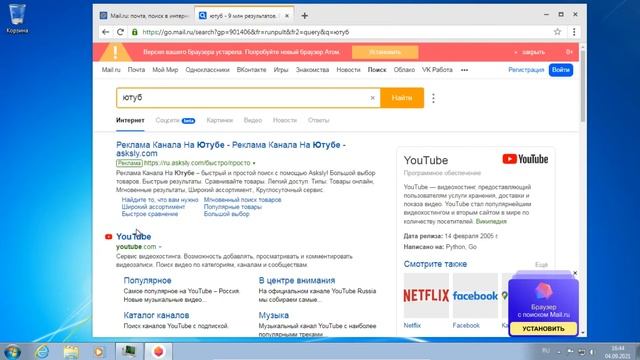The image size is (640, 360).
Task: Close the outdated browser banner
Action: coord(530,52)
